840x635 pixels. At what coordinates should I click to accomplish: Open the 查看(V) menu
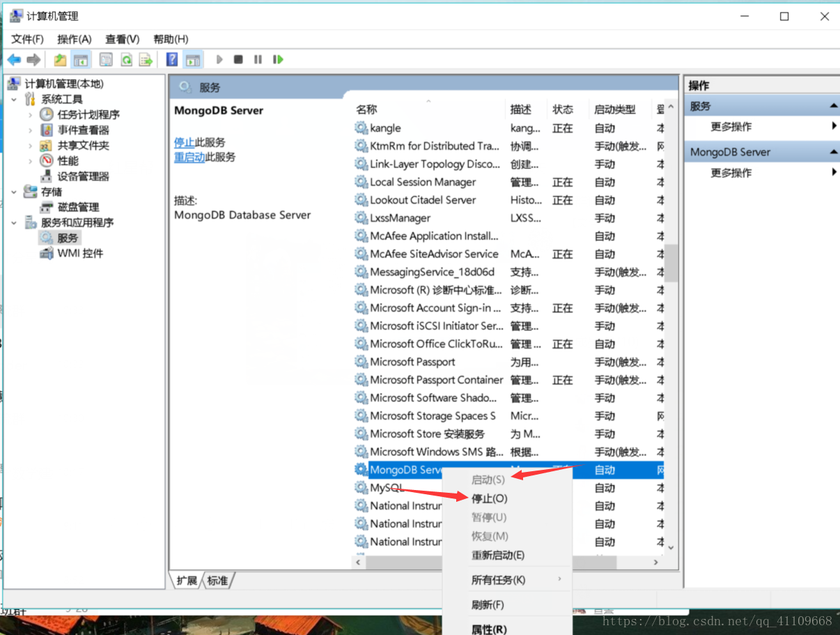click(122, 39)
